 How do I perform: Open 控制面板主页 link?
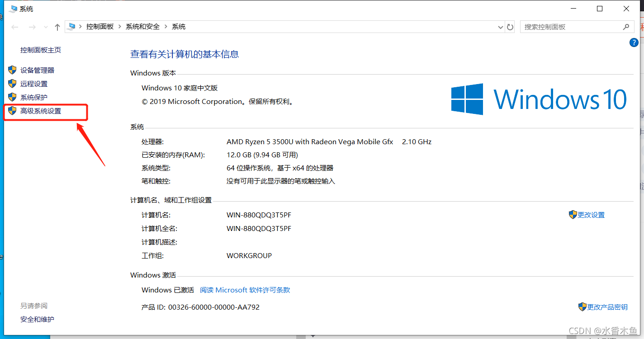(x=41, y=50)
